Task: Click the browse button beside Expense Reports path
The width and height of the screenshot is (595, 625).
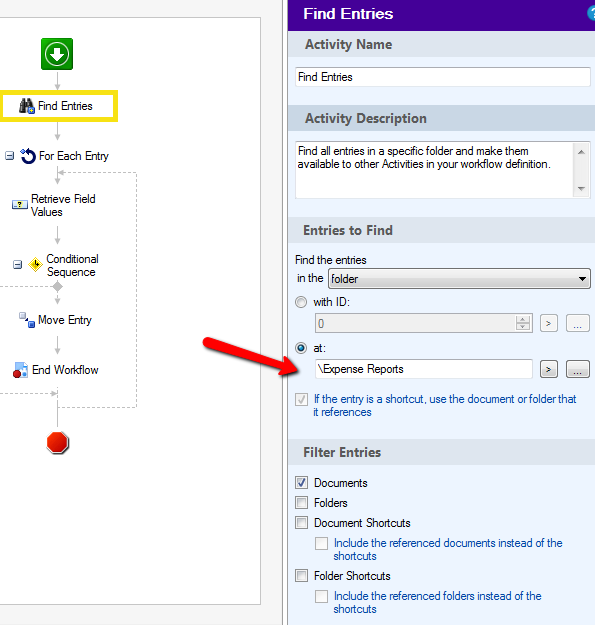Action: pos(578,369)
